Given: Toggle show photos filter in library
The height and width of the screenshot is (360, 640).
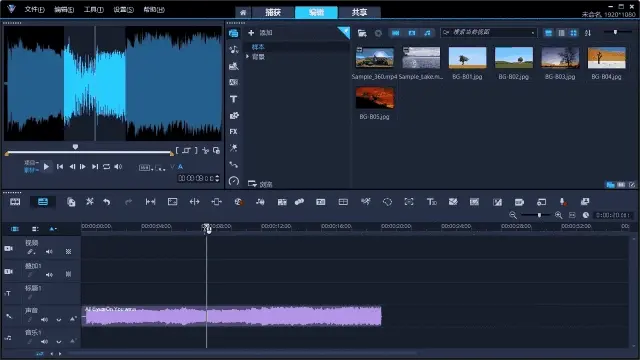Looking at the screenshot, I should (x=411, y=33).
